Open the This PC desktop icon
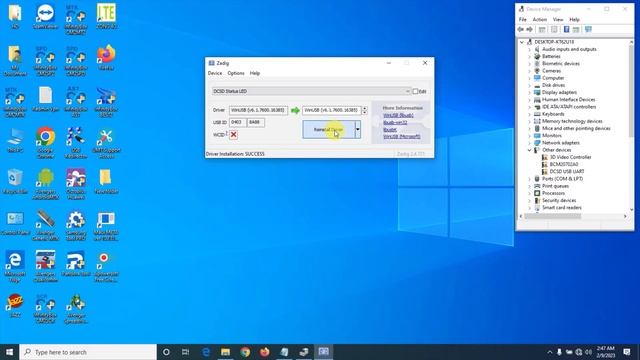Image resolution: width=640 pixels, height=360 pixels. pos(15,140)
